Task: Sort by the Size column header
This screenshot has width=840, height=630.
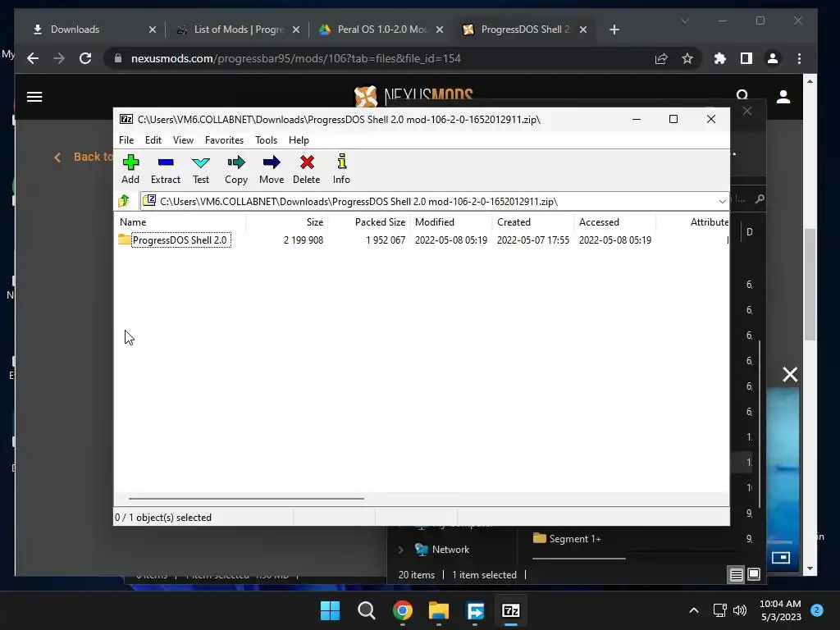Action: click(x=315, y=221)
